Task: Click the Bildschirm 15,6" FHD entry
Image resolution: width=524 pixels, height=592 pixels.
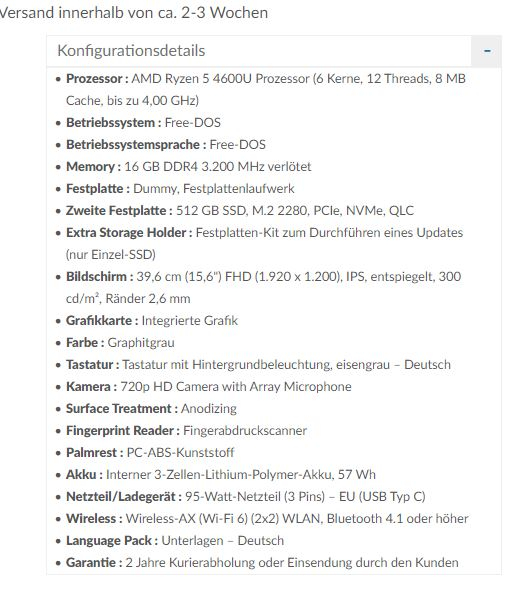Action: coord(264,287)
